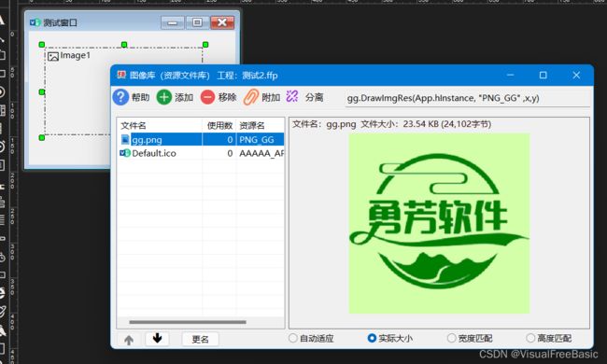Click the top-left green resize handle of Image1
This screenshot has height=364, width=607.
42,45
